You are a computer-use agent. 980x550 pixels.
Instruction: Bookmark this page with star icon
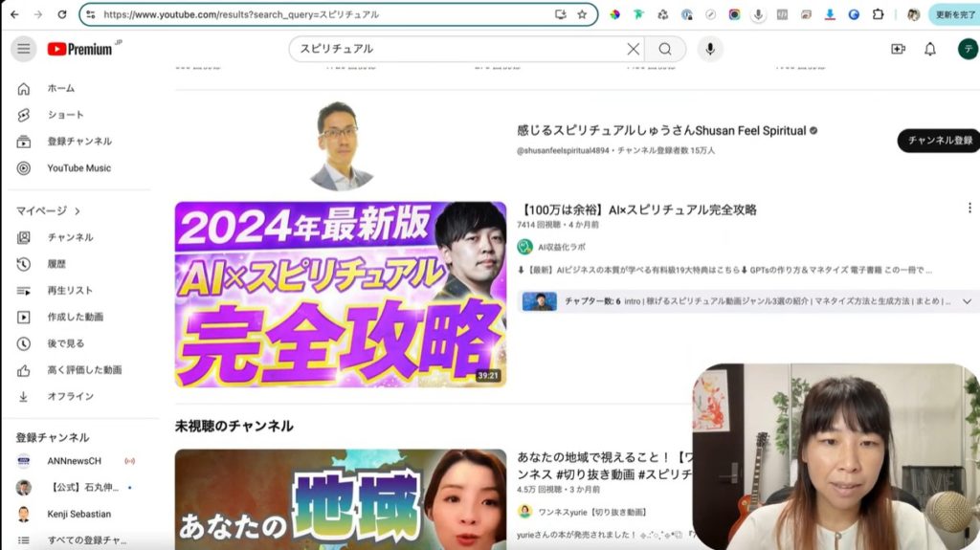coord(582,14)
